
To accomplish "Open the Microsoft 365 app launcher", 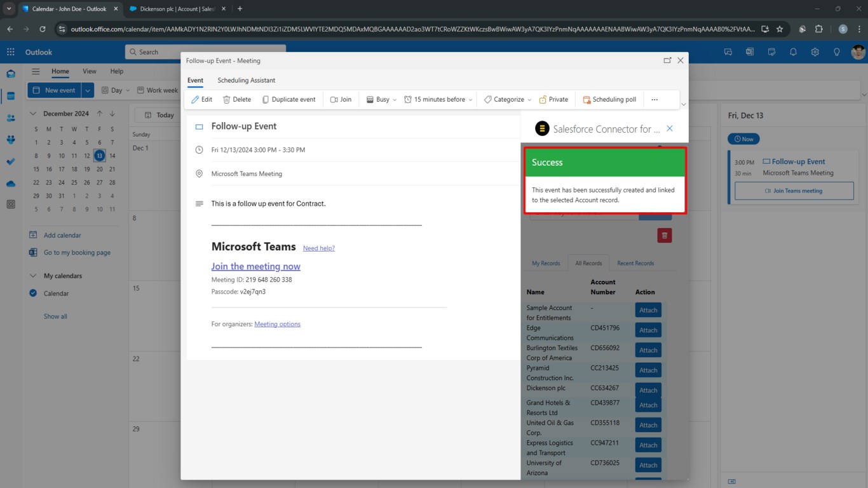I will click(11, 52).
